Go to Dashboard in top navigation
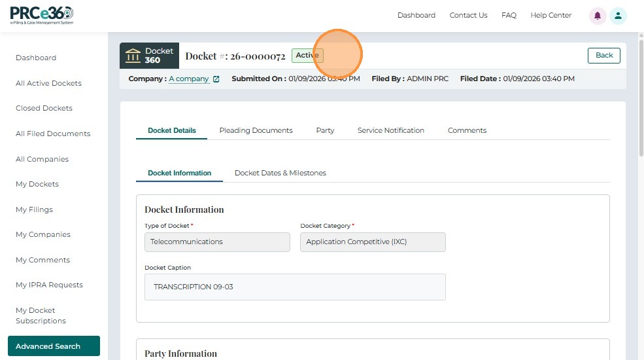The height and width of the screenshot is (360, 644). [x=416, y=15]
